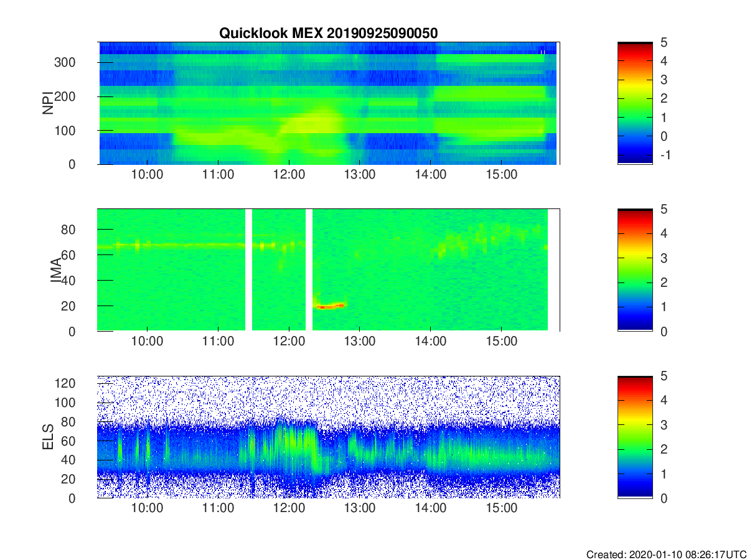Click the "14:00" tick under the NPI plot

point(431,175)
